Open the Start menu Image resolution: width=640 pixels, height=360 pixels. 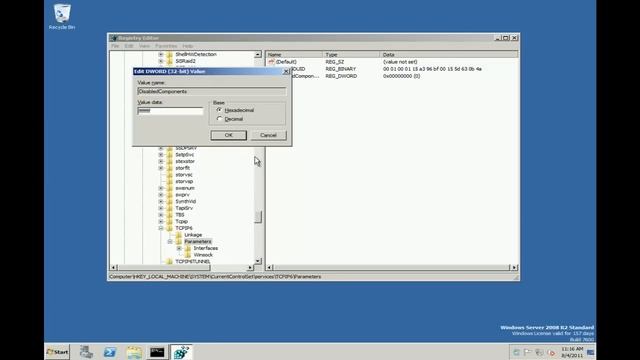(x=57, y=352)
